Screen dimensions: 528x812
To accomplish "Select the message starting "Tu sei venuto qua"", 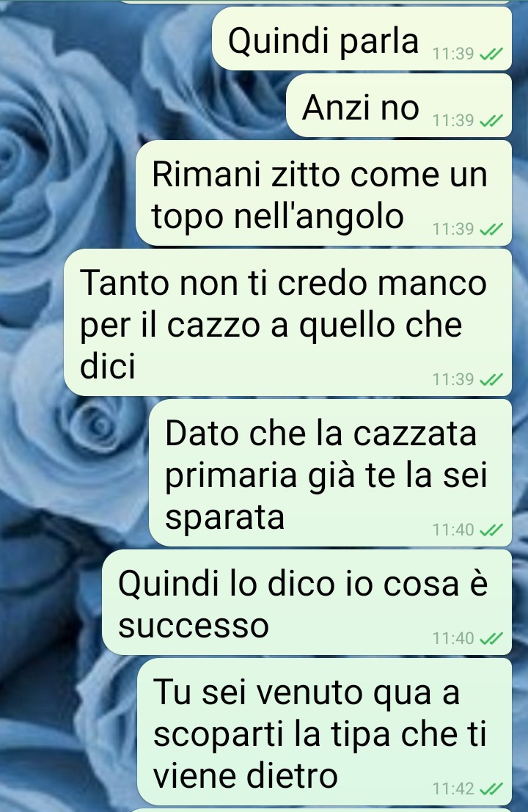I will pyautogui.click(x=325, y=732).
